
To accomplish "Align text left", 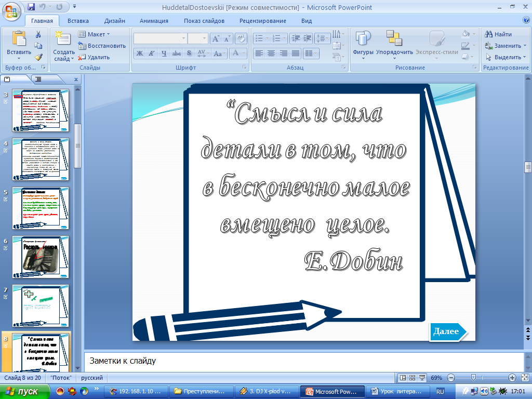I will (x=259, y=54).
